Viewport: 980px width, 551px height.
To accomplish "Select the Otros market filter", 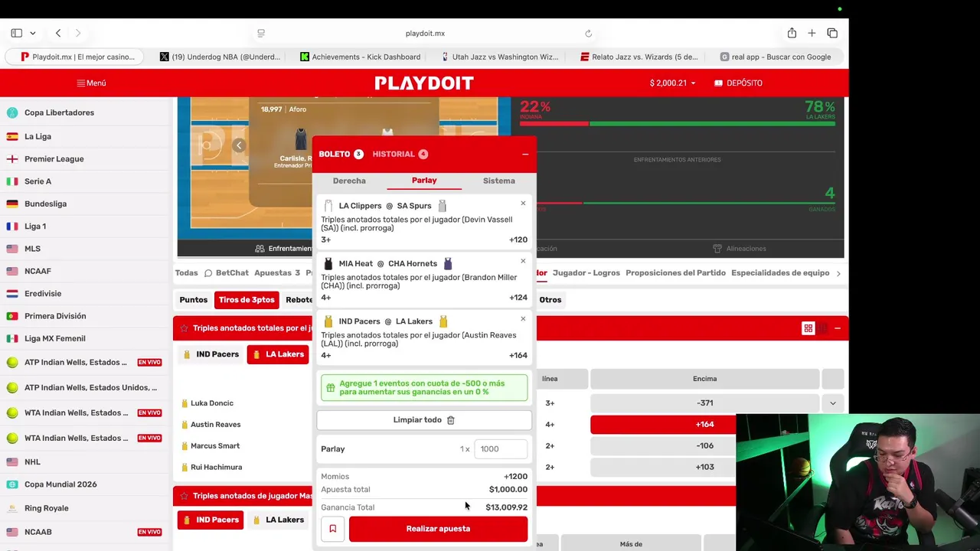I will point(550,300).
